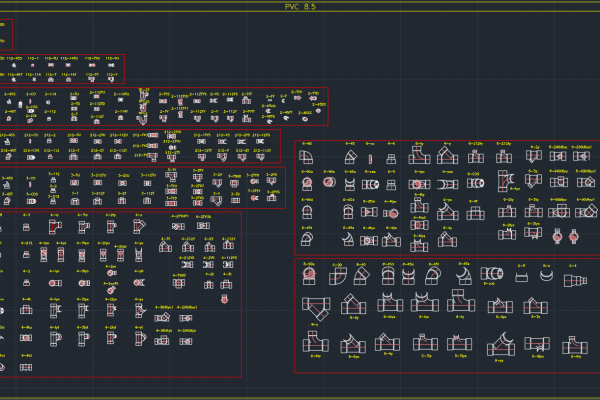This screenshot has width=600, height=400.
Task: Select the 6-45 elbow fitting symbol
Action: (349, 157)
